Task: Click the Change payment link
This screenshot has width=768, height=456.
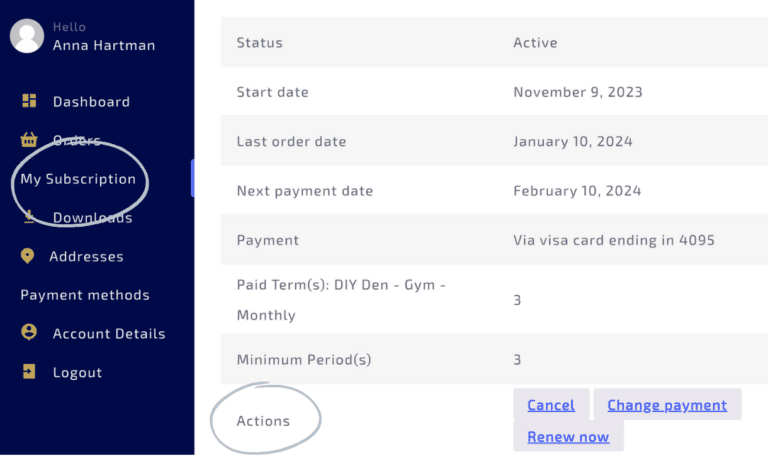Action: tap(667, 405)
